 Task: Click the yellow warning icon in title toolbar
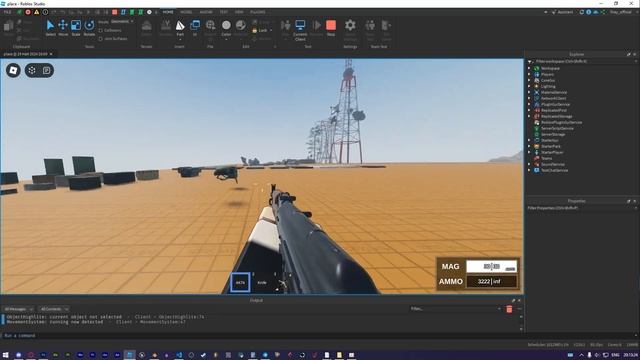pyautogui.click(x=36, y=12)
